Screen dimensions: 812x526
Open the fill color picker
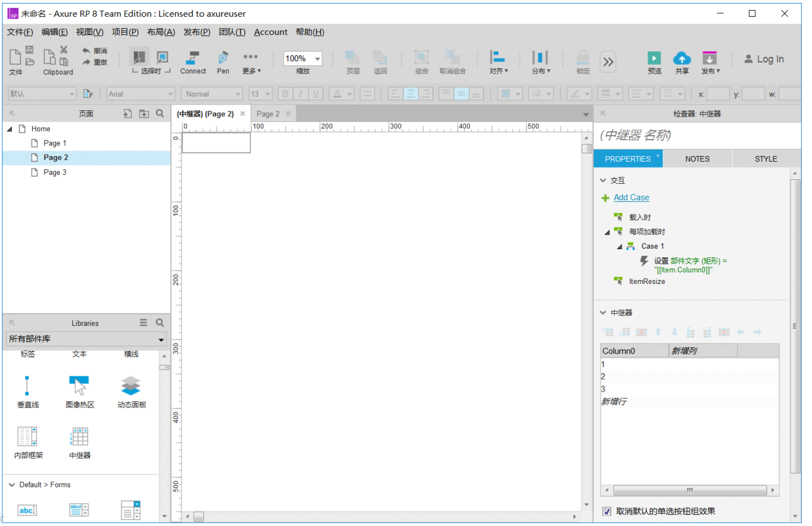[x=510, y=94]
